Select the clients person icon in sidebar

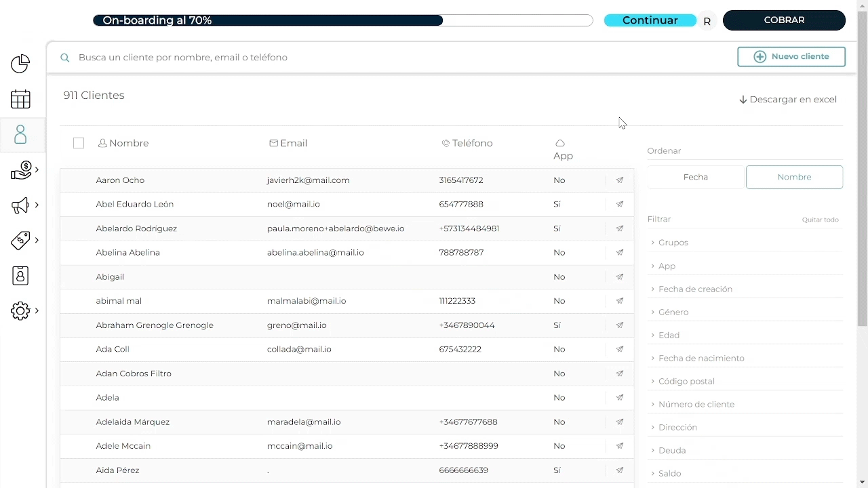[20, 134]
